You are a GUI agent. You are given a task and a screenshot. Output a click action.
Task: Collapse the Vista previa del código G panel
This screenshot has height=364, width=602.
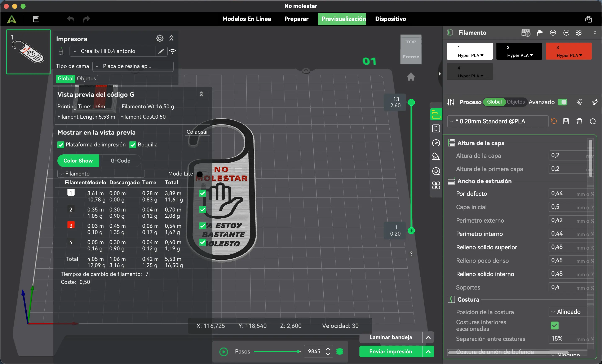click(201, 94)
